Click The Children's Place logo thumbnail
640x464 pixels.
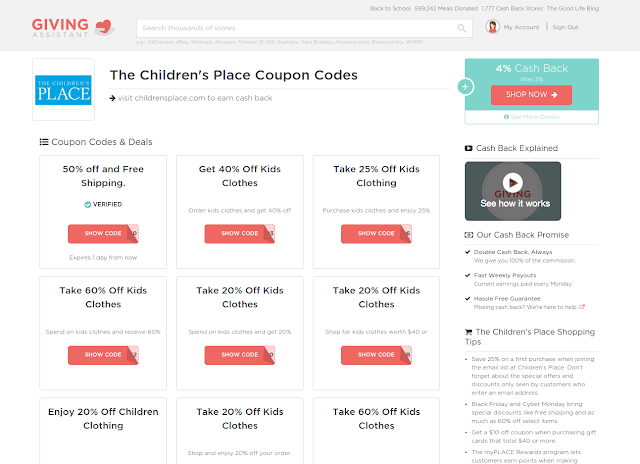(63, 90)
